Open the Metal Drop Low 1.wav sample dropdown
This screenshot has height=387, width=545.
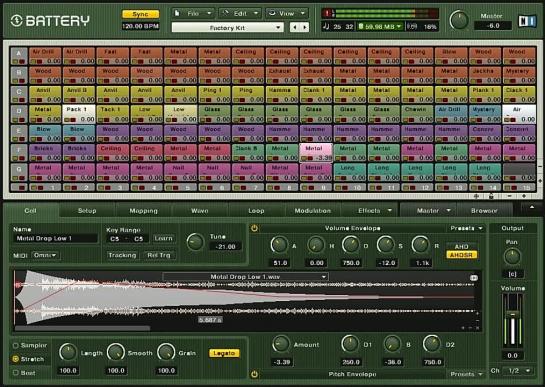click(245, 277)
